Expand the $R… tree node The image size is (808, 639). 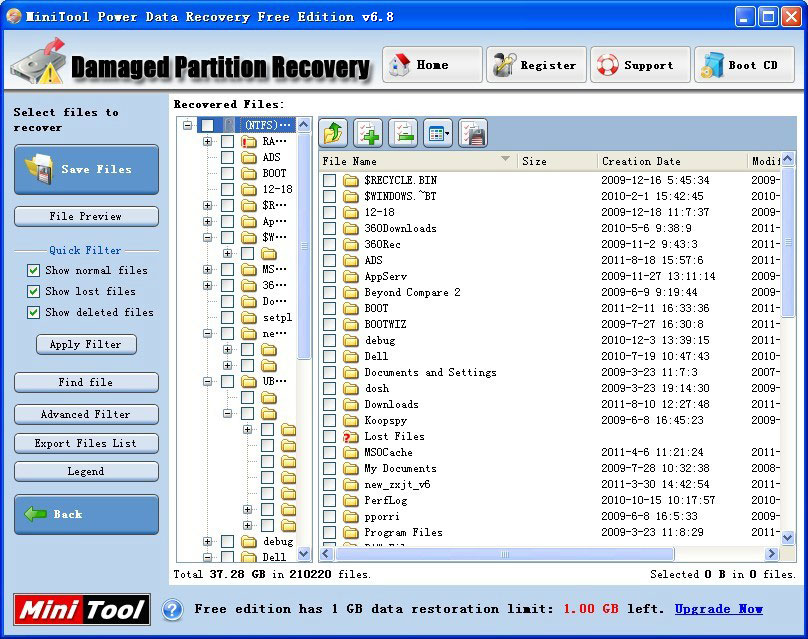207,206
